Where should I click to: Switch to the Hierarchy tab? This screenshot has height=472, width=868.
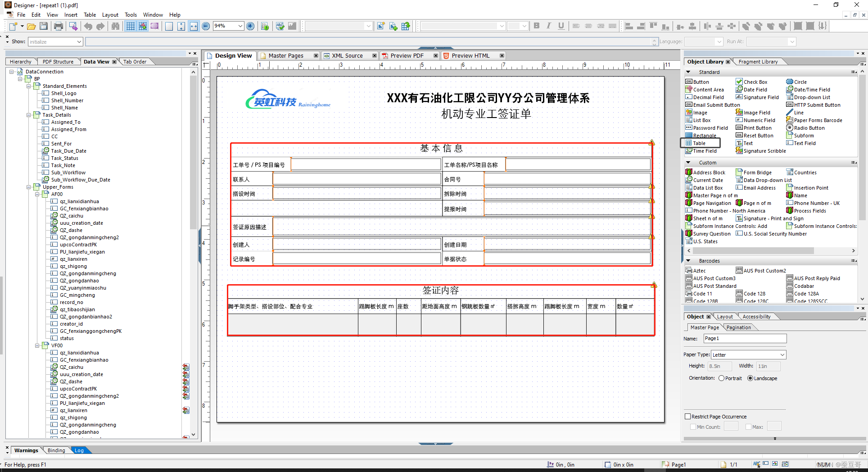[21, 62]
